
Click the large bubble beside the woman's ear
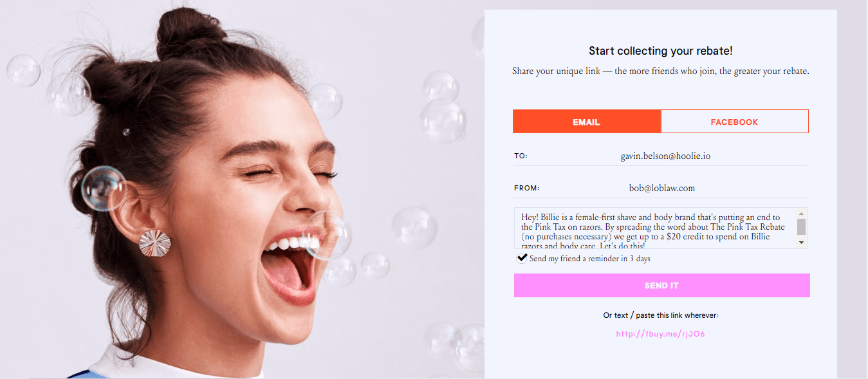[102, 188]
